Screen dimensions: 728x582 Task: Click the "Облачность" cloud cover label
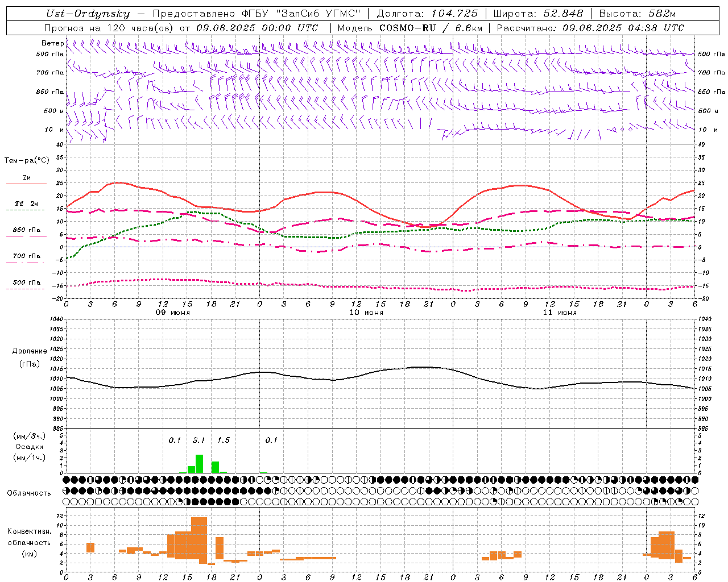tap(29, 493)
